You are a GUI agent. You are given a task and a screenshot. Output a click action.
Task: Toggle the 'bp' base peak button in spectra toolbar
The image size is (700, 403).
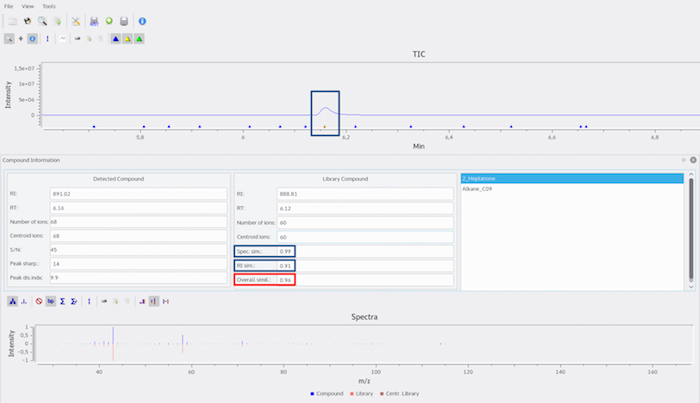[50, 301]
